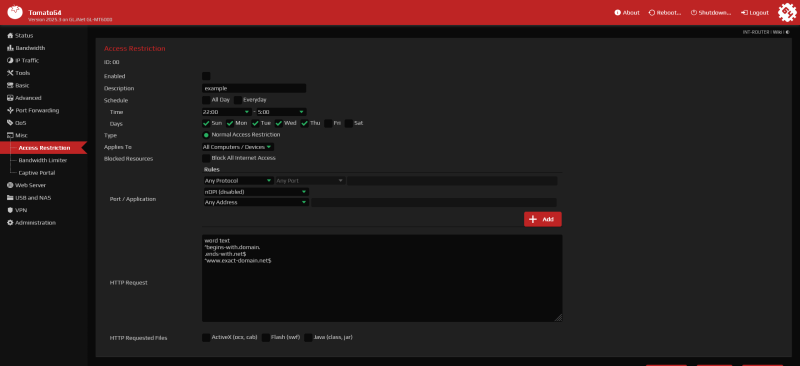Image resolution: width=800 pixels, height=366 pixels.
Task: Open Bandwidth Limiter submenu item
Action: (43, 160)
